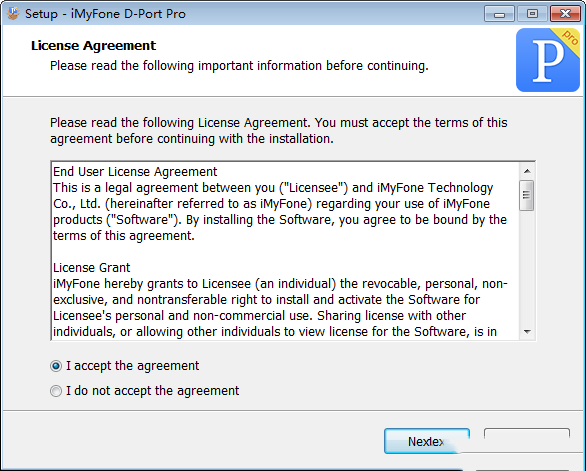Click the license box scroll-down arrow
Image resolution: width=586 pixels, height=471 pixels.
pyautogui.click(x=527, y=332)
